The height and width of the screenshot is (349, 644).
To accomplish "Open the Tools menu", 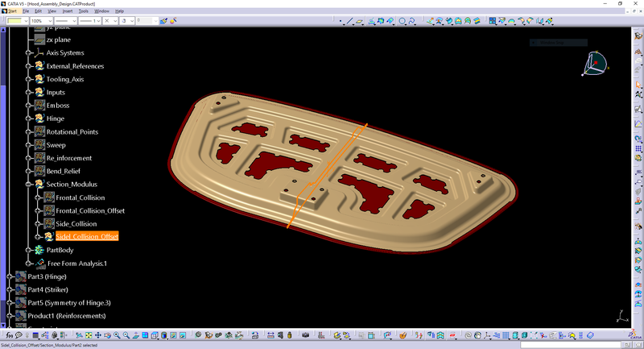I will [x=84, y=11].
